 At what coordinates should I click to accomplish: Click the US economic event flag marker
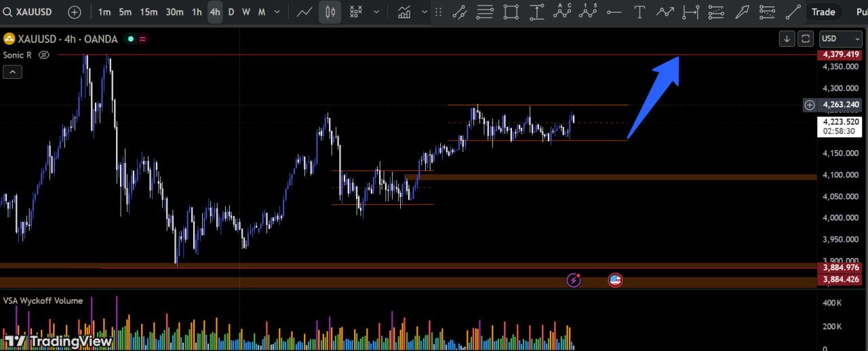point(615,280)
